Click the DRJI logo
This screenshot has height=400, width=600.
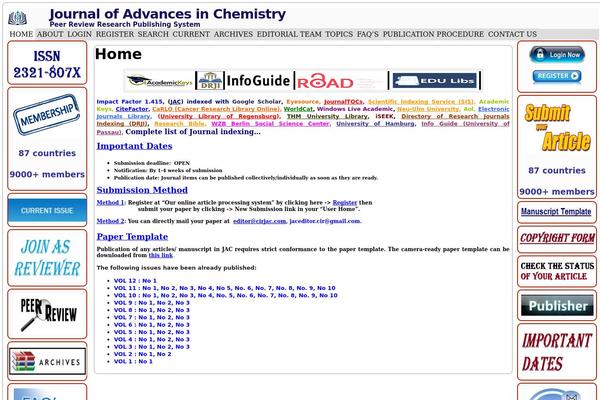pos(210,81)
